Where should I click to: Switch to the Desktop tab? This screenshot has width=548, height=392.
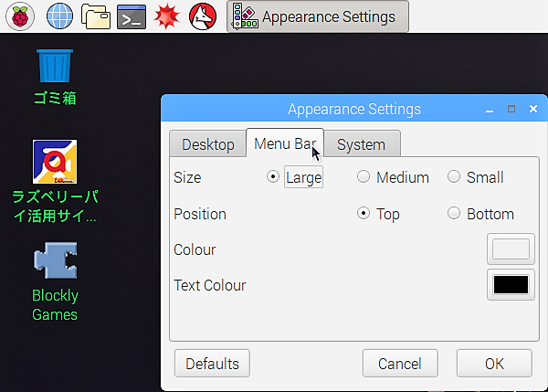click(x=208, y=144)
